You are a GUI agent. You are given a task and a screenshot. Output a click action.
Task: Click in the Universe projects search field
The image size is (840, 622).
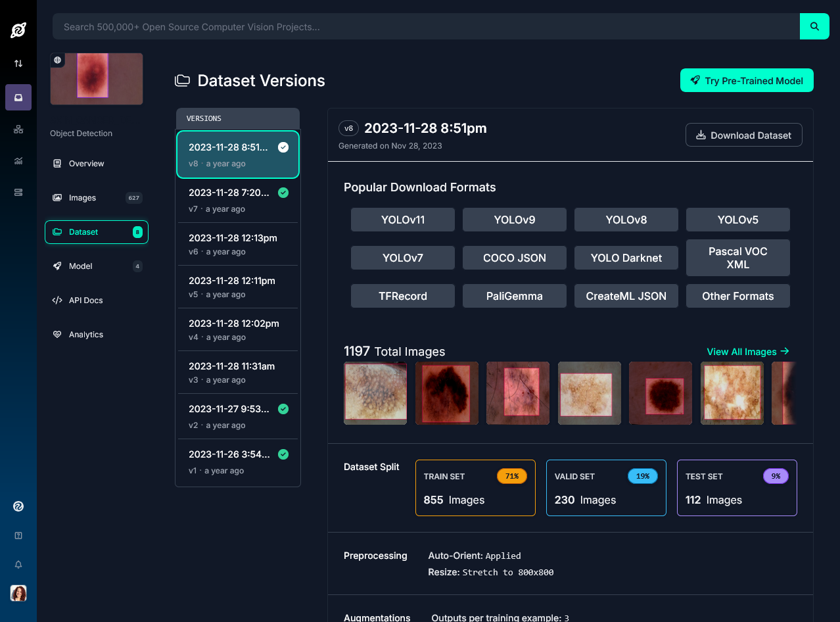pos(425,27)
